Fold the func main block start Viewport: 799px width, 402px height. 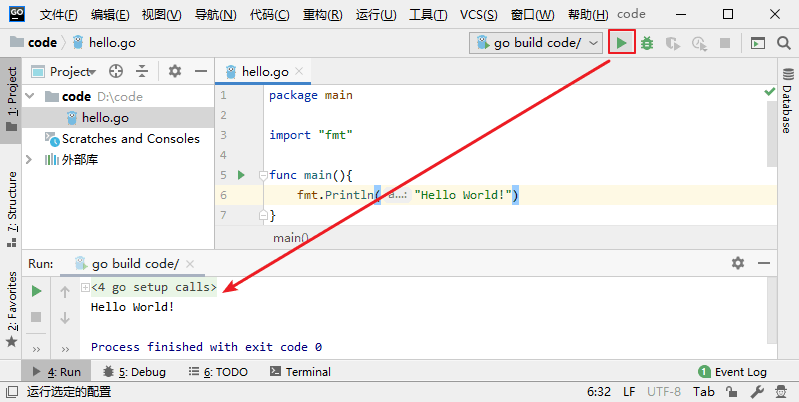(x=263, y=176)
